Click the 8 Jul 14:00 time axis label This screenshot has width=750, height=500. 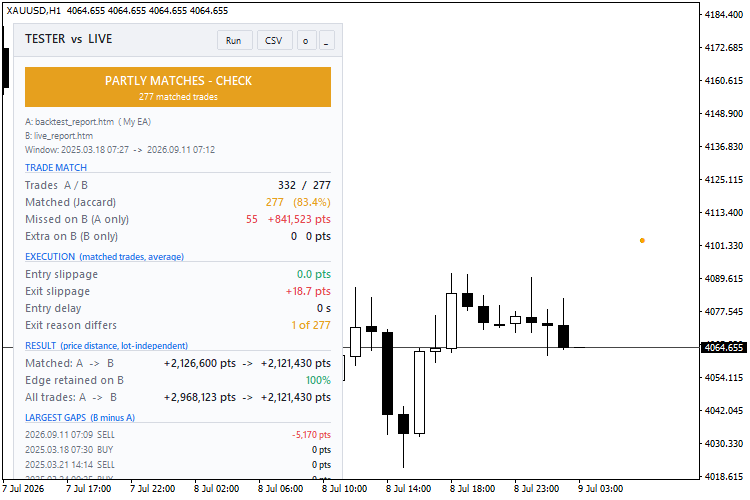(408, 489)
